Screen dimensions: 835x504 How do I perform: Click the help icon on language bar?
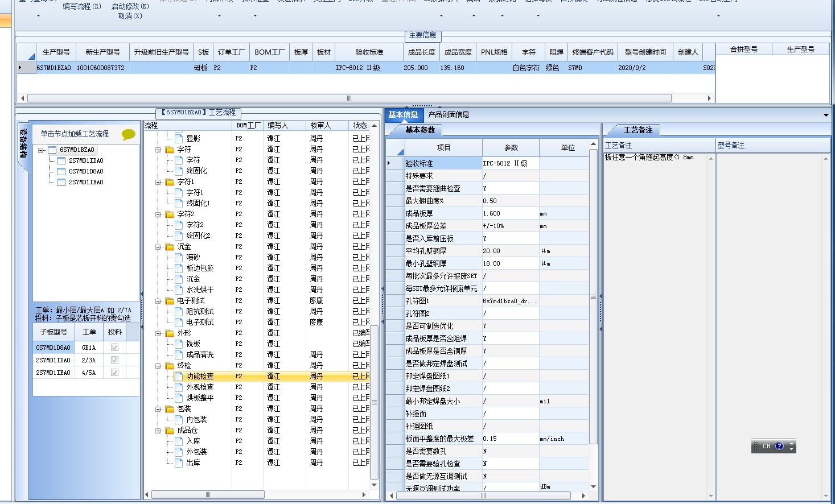click(779, 447)
